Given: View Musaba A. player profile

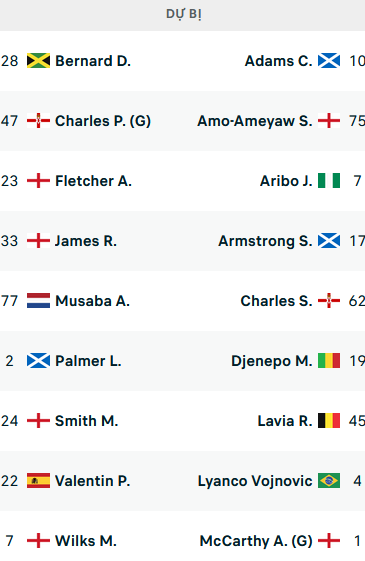Looking at the screenshot, I should pos(92,301).
